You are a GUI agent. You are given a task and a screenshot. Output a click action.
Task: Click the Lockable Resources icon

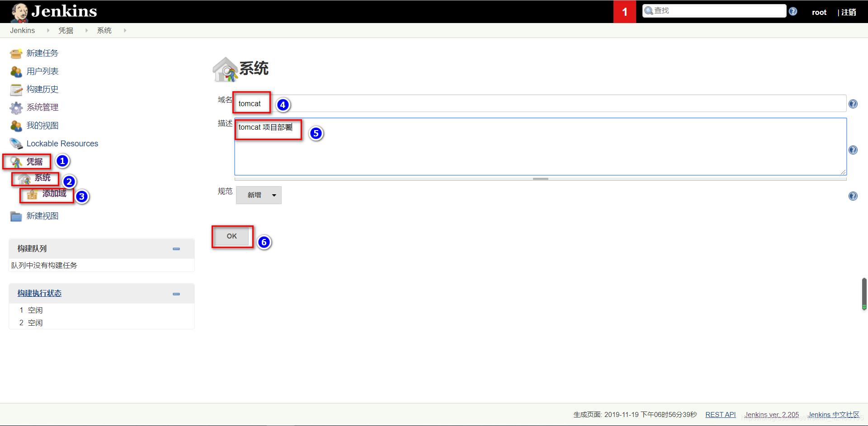[x=16, y=144]
